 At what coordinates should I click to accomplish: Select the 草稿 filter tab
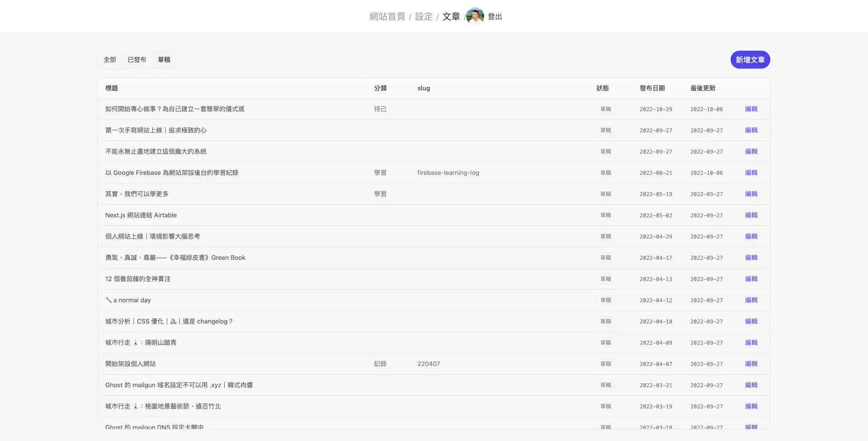click(x=164, y=60)
